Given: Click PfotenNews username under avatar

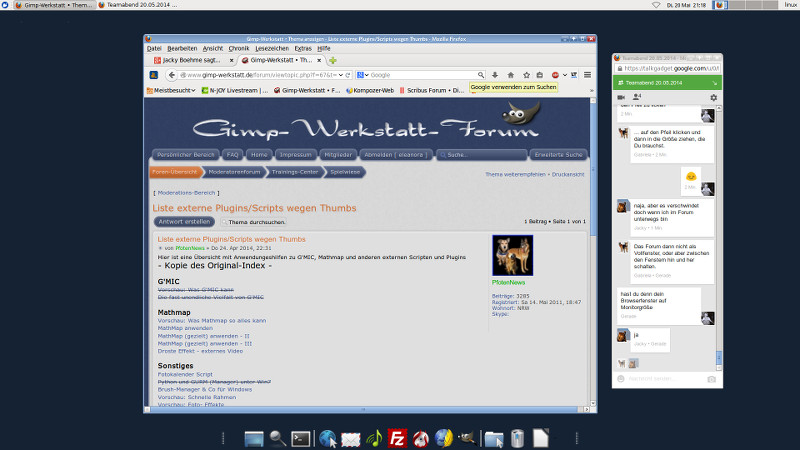Looking at the screenshot, I should point(508,283).
